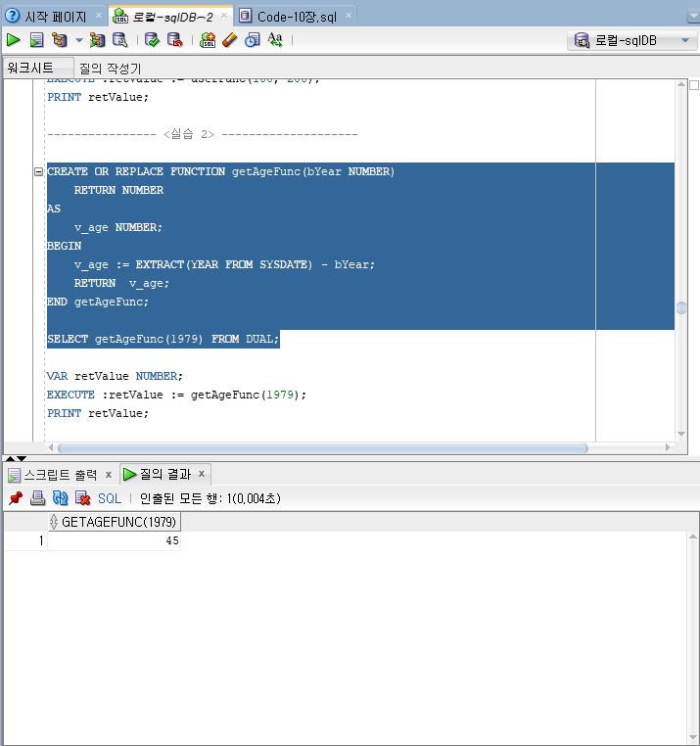The height and width of the screenshot is (746, 700).
Task: Click the horizontal scrollbar right arrow
Action: 668,447
